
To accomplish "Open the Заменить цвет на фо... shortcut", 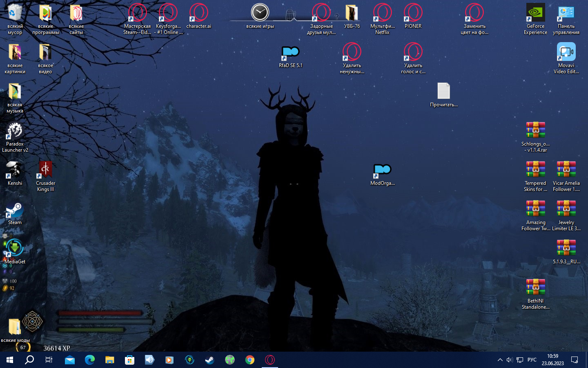I will pos(474,19).
